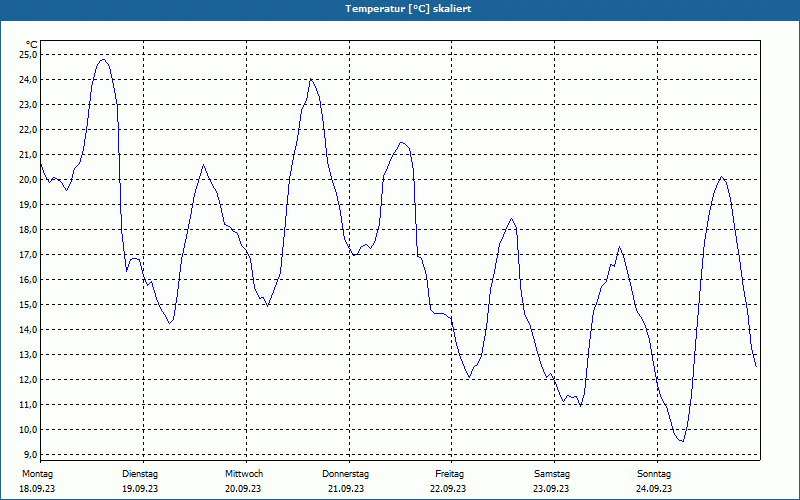Click the 24,0 axis label

click(x=28, y=79)
